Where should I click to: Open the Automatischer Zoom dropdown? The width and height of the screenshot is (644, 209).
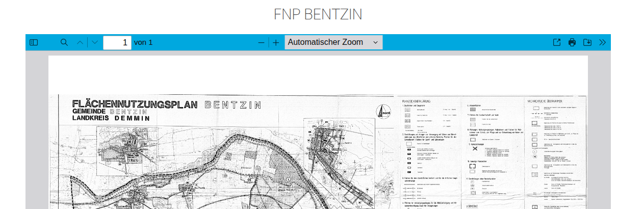[x=333, y=42]
